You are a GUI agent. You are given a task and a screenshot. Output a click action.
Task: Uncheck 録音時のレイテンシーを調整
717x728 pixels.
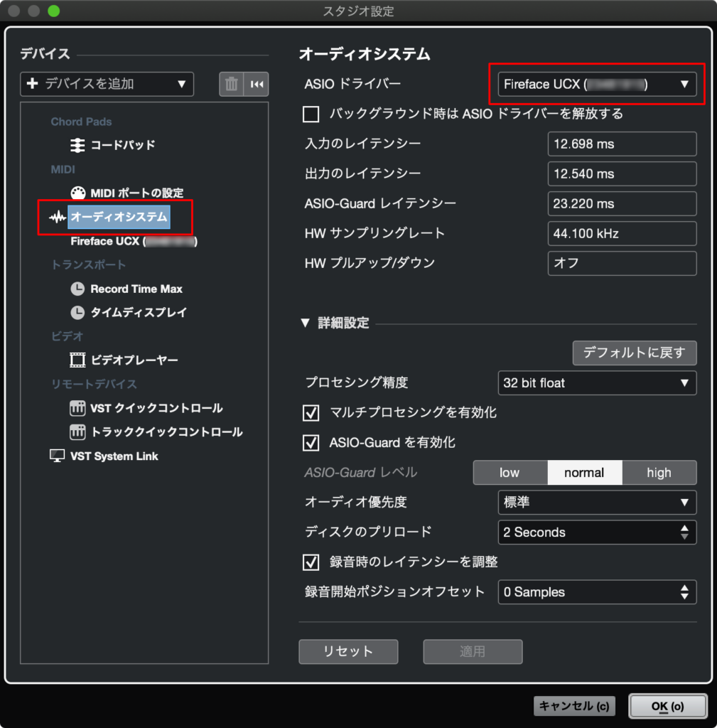pyautogui.click(x=311, y=562)
